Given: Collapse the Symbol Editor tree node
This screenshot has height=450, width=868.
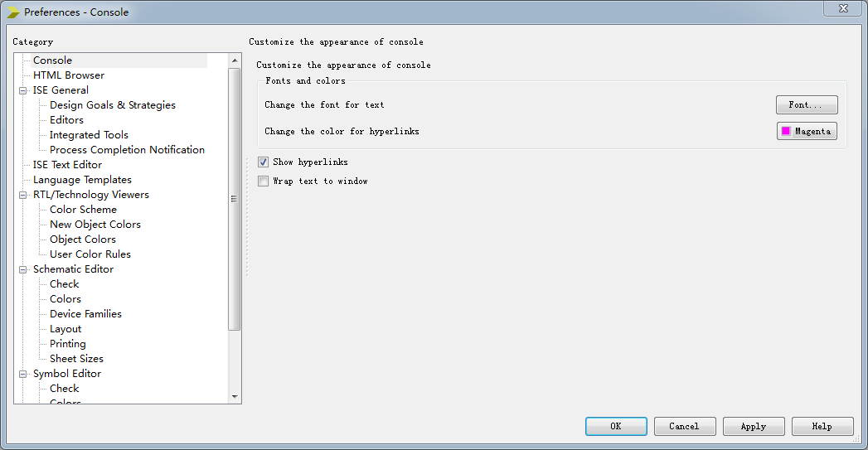Looking at the screenshot, I should coord(22,374).
